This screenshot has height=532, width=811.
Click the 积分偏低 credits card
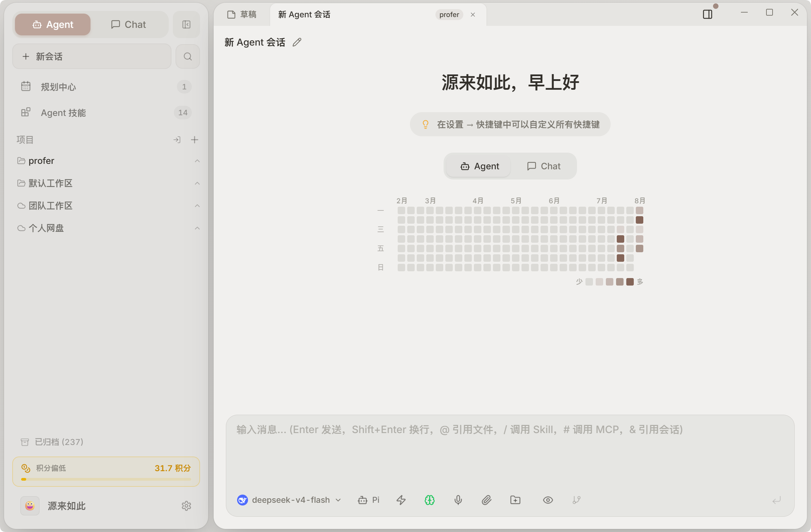pyautogui.click(x=106, y=472)
